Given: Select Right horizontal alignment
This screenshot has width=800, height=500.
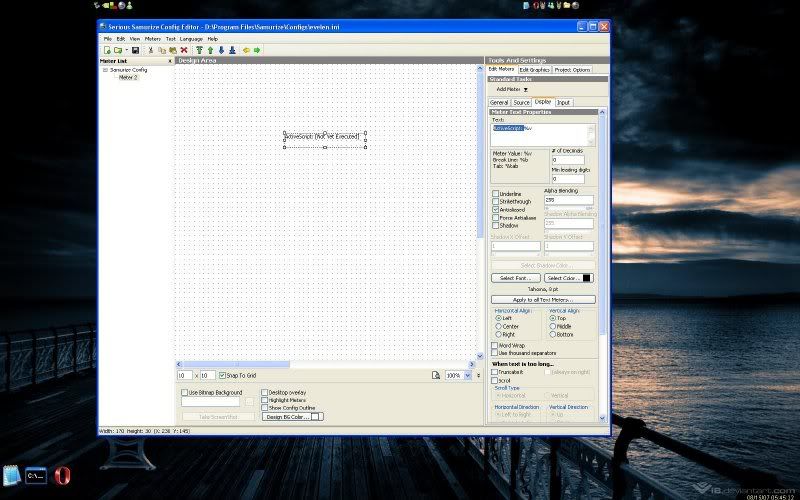Looking at the screenshot, I should [498, 335].
